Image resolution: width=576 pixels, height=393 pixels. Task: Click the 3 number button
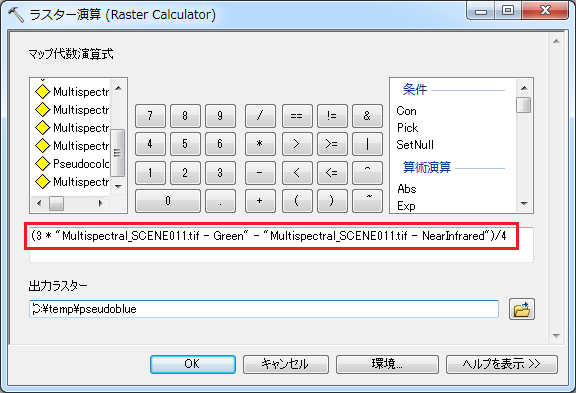220,172
